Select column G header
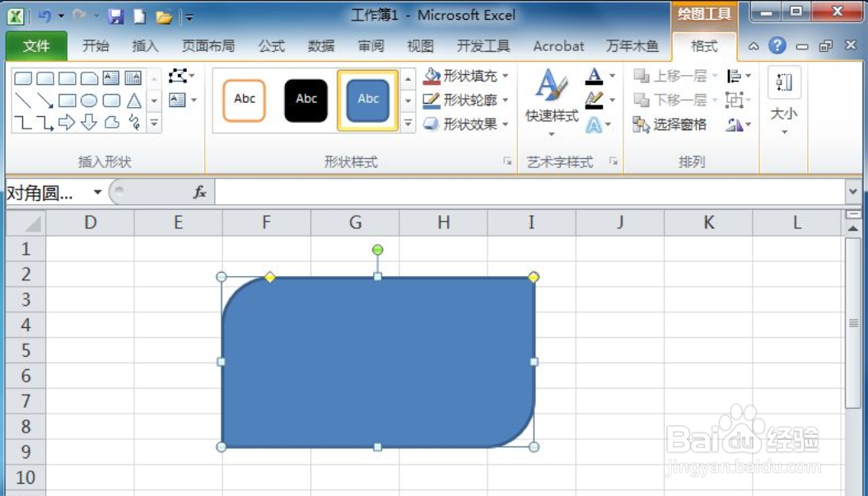868x496 pixels. (356, 222)
